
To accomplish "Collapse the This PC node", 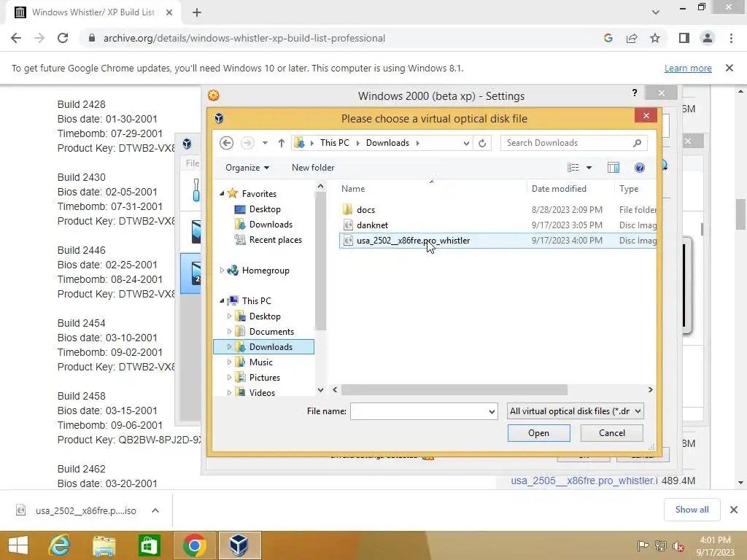I will click(x=222, y=300).
